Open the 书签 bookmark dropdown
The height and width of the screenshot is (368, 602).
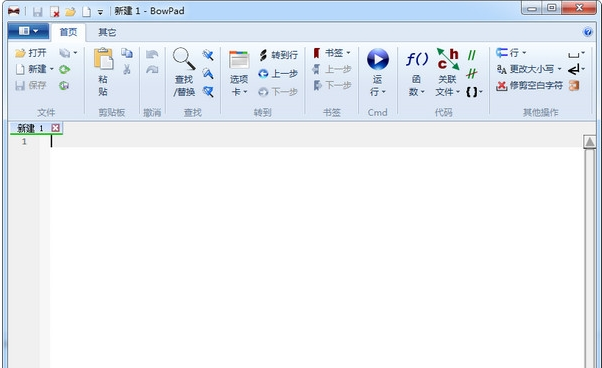click(332, 53)
